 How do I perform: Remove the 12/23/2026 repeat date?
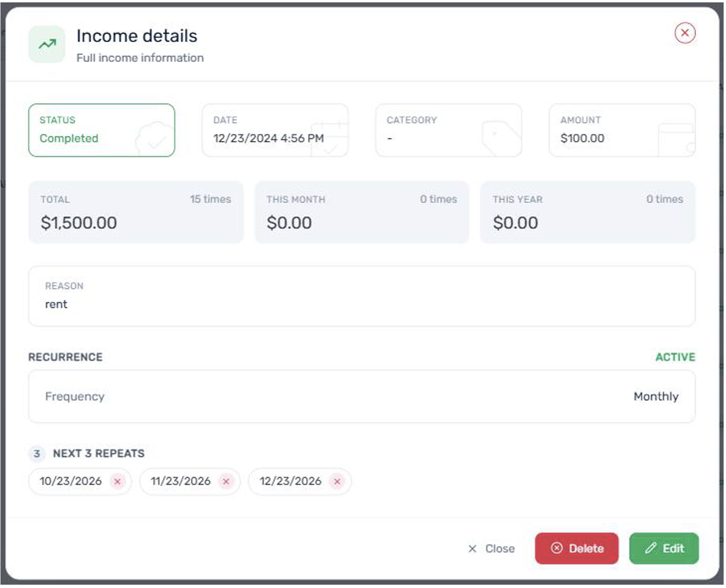(x=337, y=481)
